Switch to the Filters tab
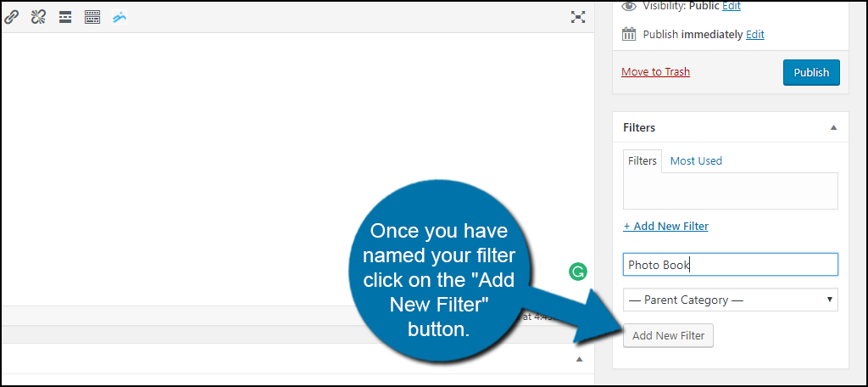 (643, 160)
